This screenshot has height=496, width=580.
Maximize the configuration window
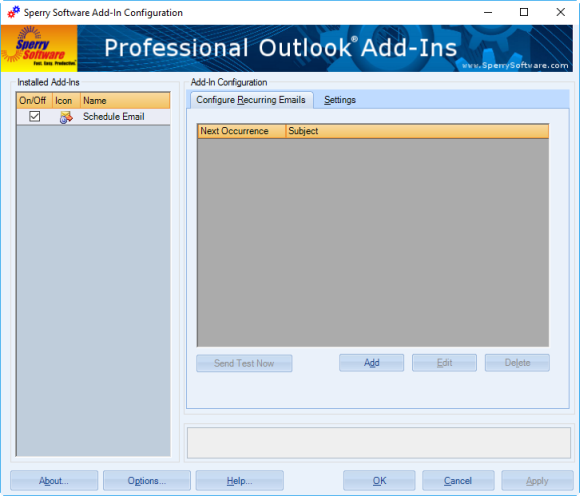tap(524, 12)
